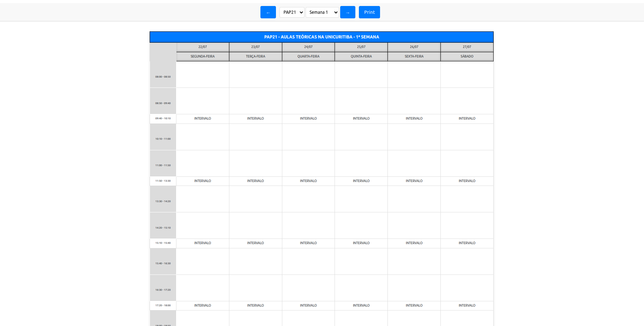Viewport: 644px width, 326px height.
Task: Click INTERVALO under SEXTA-FEIRA at 11:50 - 13:30
Action: coord(414,181)
